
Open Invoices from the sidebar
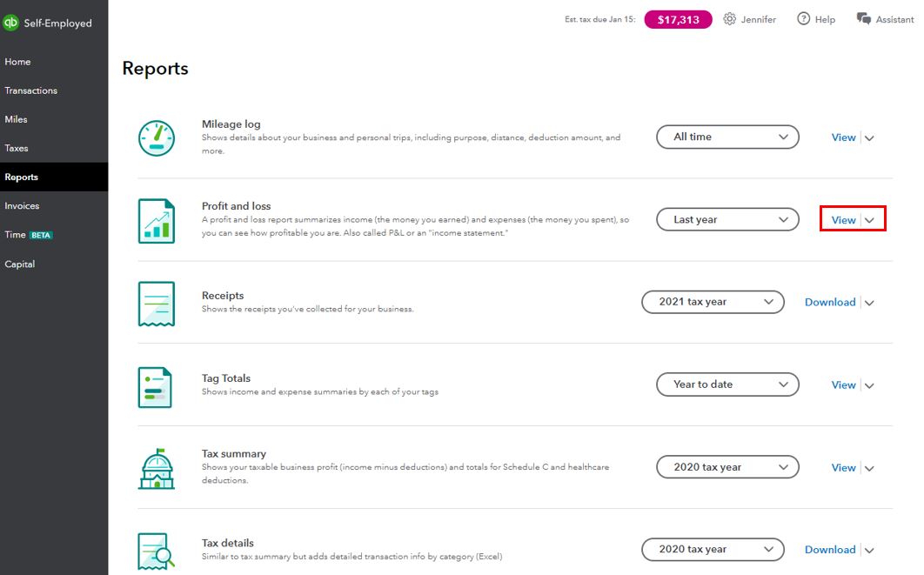[22, 205]
